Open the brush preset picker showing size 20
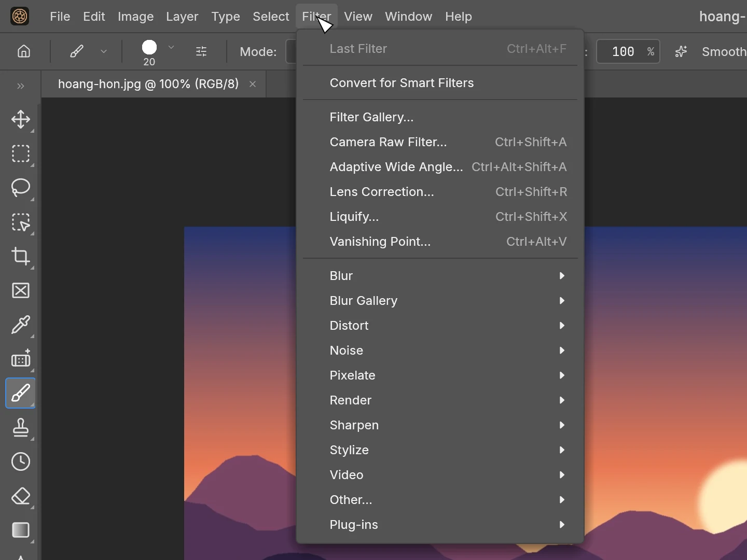The image size is (747, 560). pos(149,53)
